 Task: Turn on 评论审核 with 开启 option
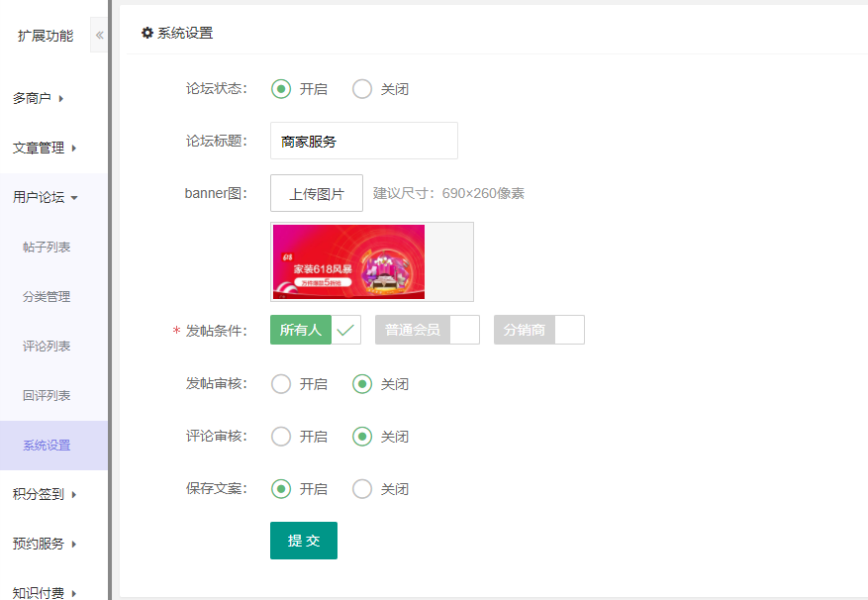(x=281, y=437)
